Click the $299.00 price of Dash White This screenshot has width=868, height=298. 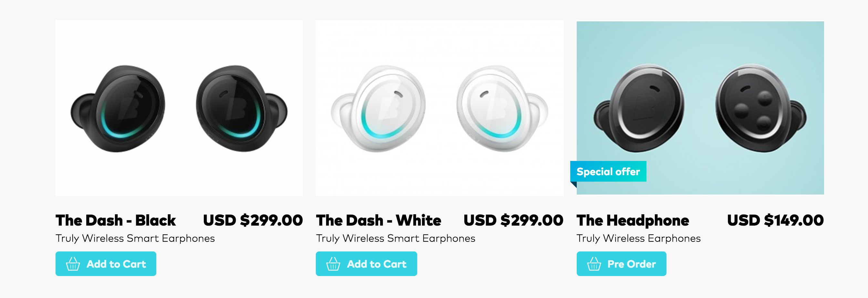[513, 220]
